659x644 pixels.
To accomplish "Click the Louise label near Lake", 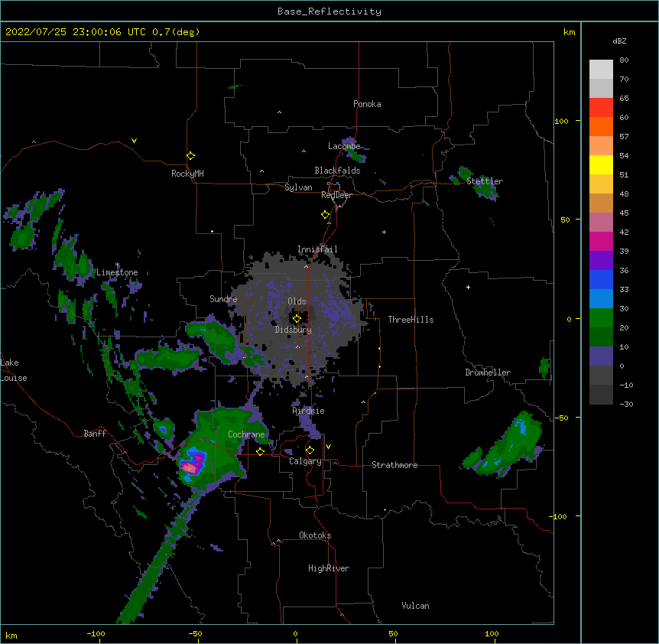I will 14,378.
